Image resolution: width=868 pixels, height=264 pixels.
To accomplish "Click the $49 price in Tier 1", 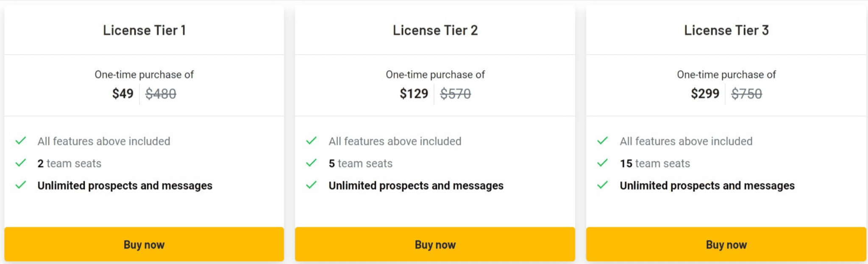I will (x=123, y=93).
